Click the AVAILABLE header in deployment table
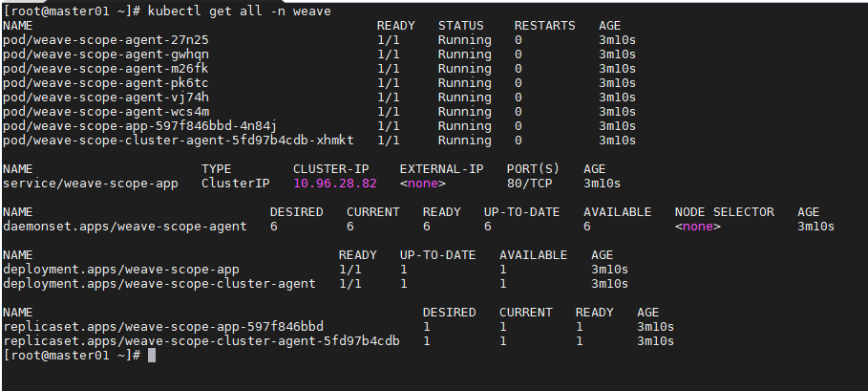The width and height of the screenshot is (868, 391). [x=533, y=255]
